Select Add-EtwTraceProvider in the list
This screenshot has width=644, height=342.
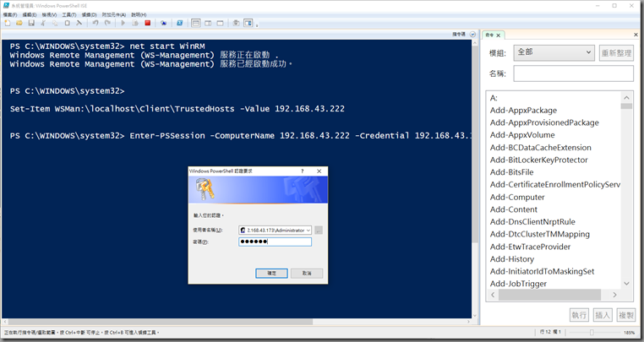click(530, 247)
